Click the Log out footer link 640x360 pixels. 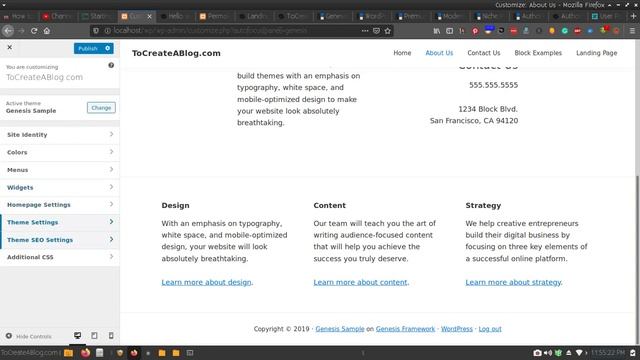490,329
